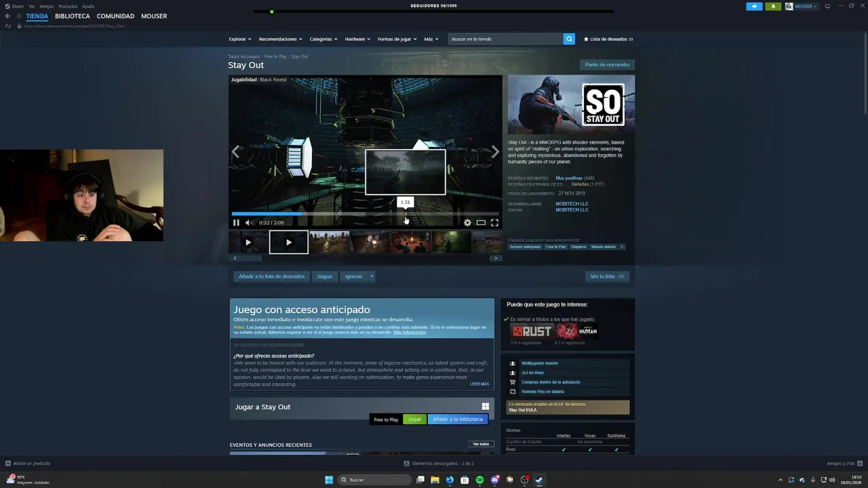Viewport: 868px width, 488px height.
Task: Expand the Categorías dropdown
Action: (323, 39)
